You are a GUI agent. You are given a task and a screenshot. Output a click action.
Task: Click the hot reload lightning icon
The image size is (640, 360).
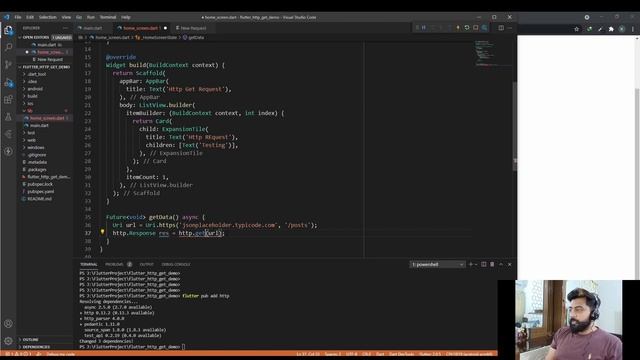[458, 28]
